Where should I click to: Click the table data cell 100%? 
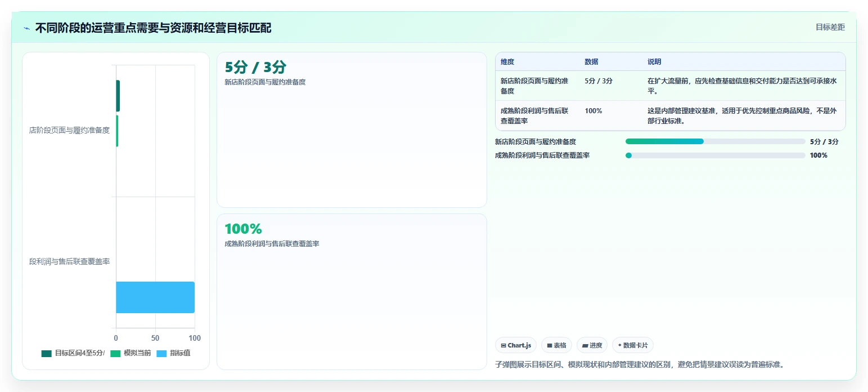(x=593, y=111)
